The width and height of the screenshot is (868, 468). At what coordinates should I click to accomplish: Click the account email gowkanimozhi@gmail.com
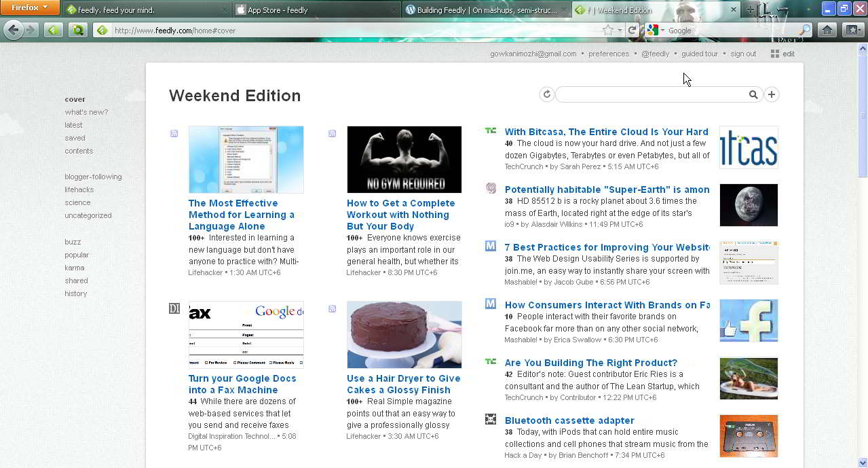pos(533,54)
